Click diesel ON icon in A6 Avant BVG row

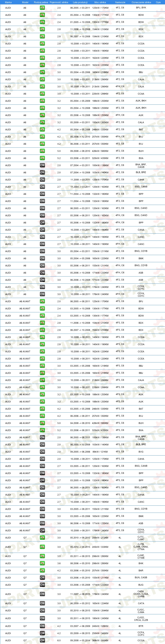coord(42,452)
